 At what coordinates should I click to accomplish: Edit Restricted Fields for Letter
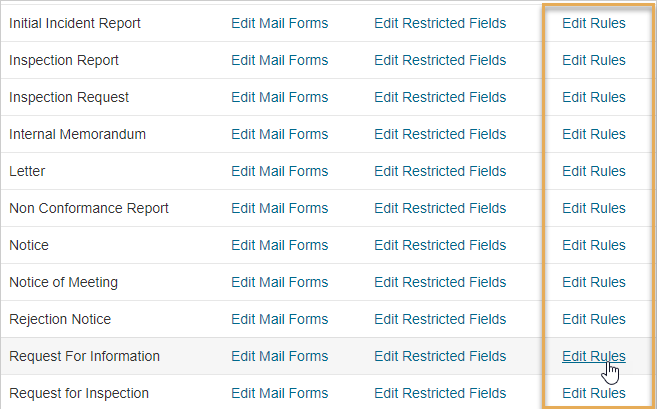pos(440,171)
